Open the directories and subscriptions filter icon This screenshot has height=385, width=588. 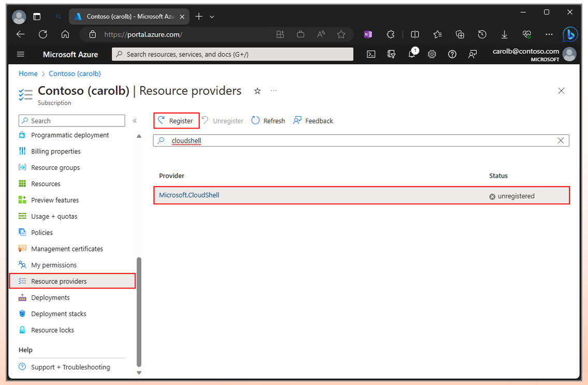[x=391, y=54]
